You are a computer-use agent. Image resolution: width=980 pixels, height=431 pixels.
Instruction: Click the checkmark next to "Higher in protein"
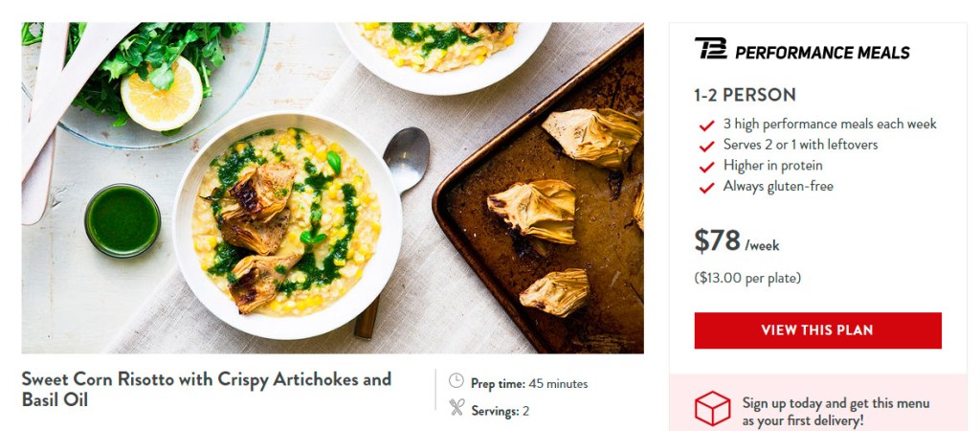pyautogui.click(x=707, y=167)
